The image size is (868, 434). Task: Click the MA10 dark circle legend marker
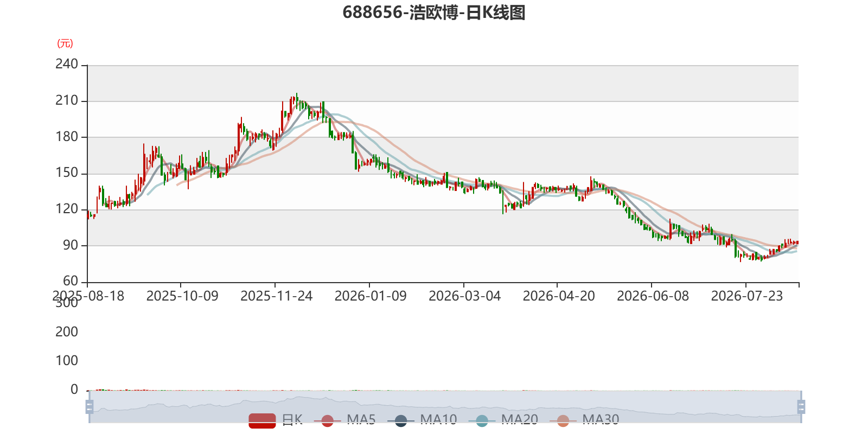[401, 420]
